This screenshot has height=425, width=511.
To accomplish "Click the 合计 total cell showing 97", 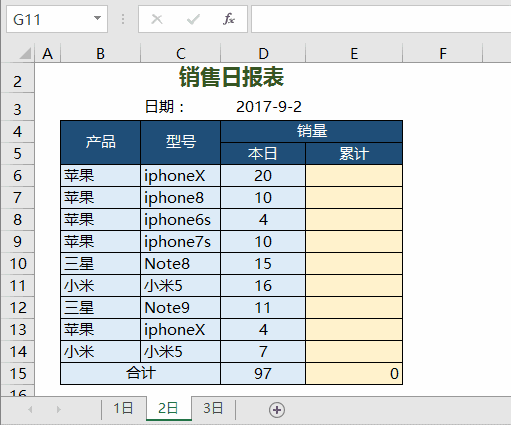I will pos(263,373).
